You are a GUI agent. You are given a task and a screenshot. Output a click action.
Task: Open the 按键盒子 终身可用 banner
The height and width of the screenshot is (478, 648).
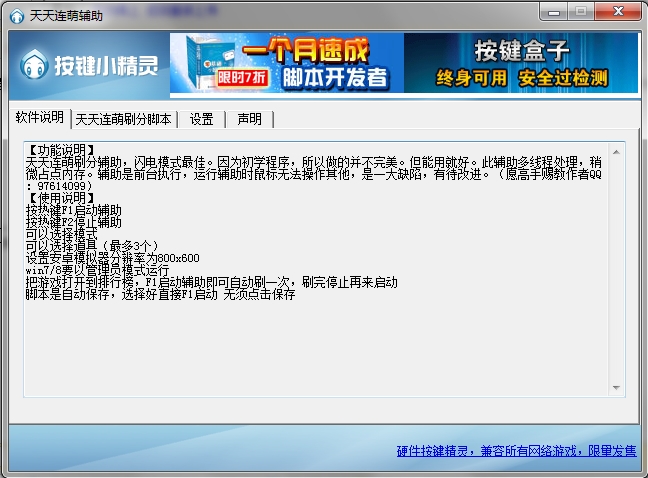tap(521, 63)
